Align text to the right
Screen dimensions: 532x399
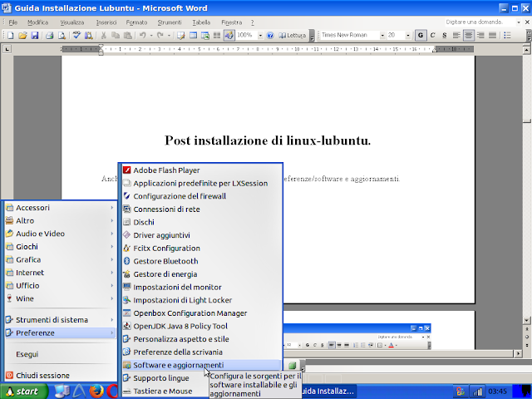(x=480, y=35)
